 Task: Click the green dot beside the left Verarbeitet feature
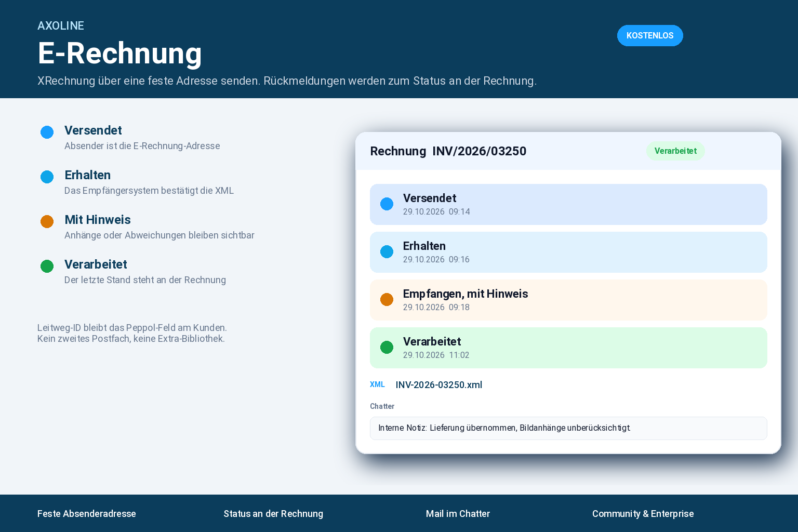coord(47,266)
